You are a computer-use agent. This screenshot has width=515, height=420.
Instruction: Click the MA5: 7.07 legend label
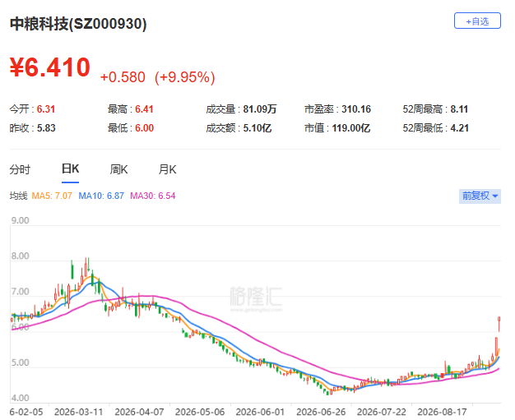52,196
